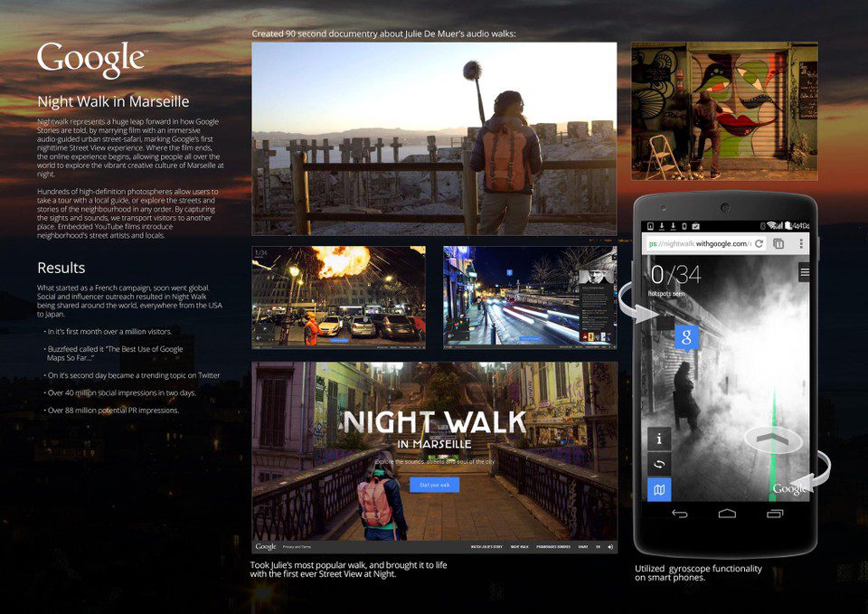This screenshot has width=868, height=614.
Task: Tap the blue Google 'g' hotspot marker
Action: click(x=686, y=337)
